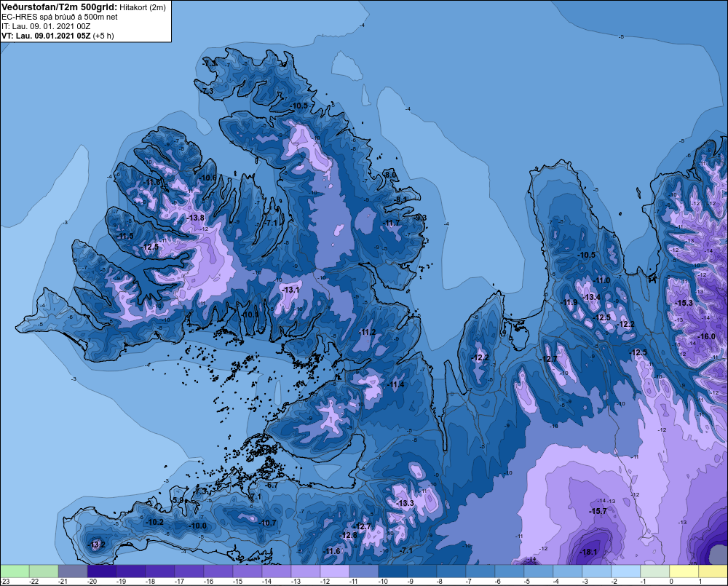Click the '-14' legend scale value
Viewport: 728px width, 586px height.
pos(266,582)
